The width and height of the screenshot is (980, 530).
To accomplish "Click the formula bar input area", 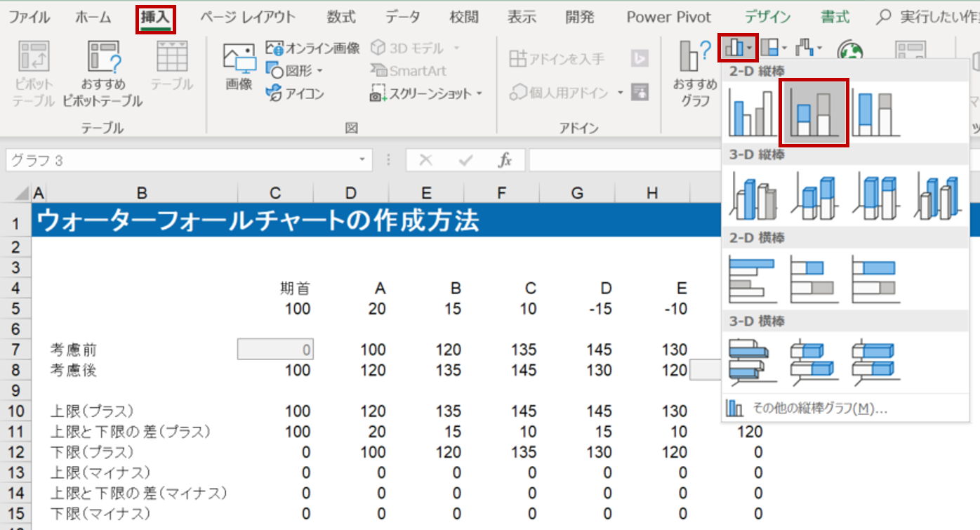I will (x=625, y=160).
